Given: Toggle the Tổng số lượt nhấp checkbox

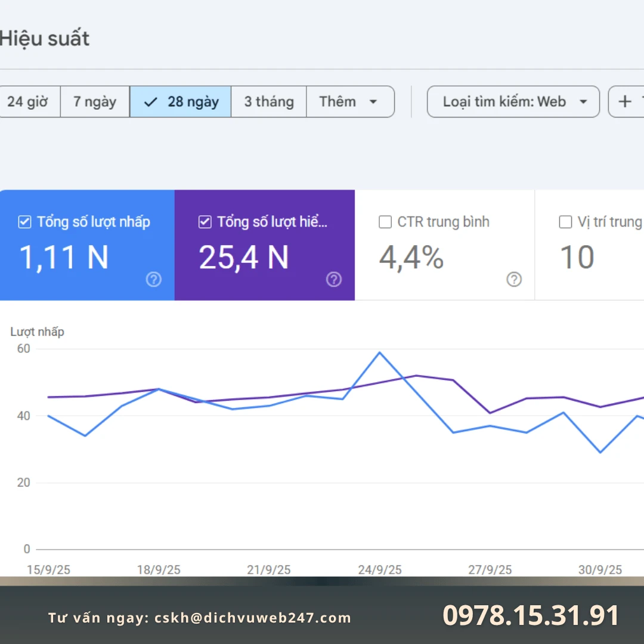Looking at the screenshot, I should [24, 222].
